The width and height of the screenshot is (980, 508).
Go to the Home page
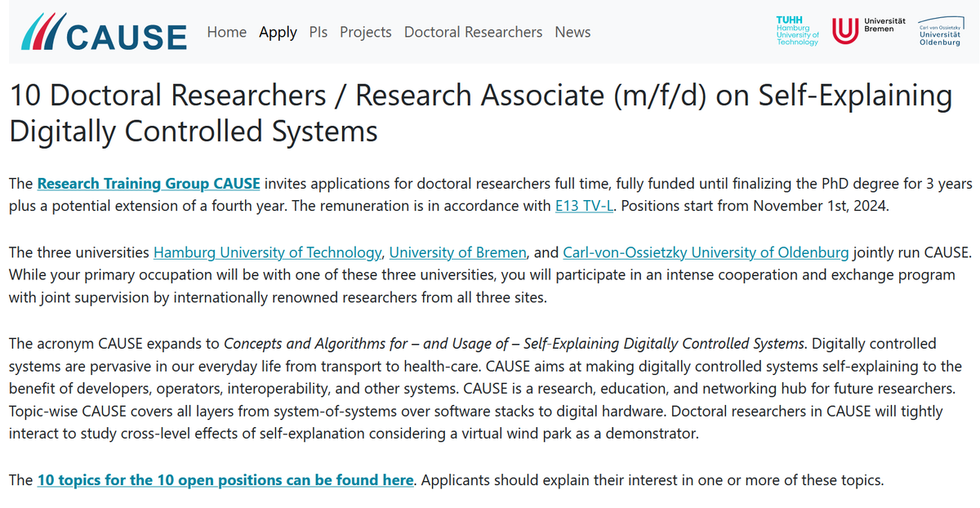(x=227, y=32)
